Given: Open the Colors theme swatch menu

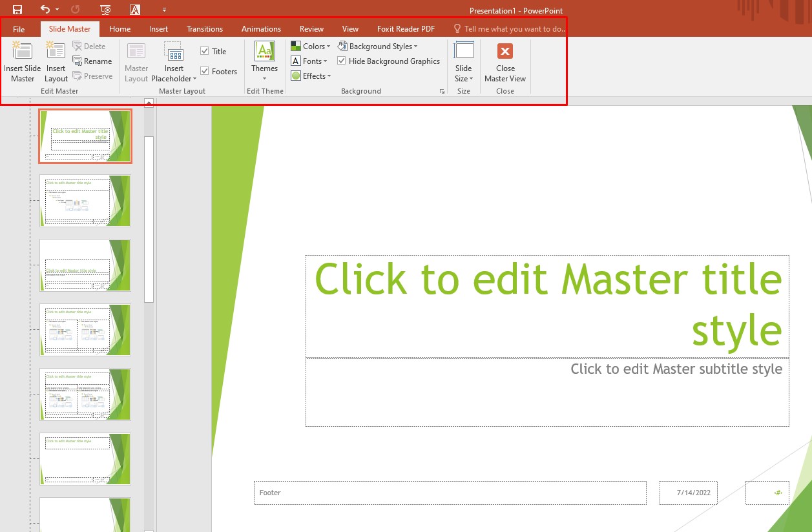Looking at the screenshot, I should tap(312, 46).
